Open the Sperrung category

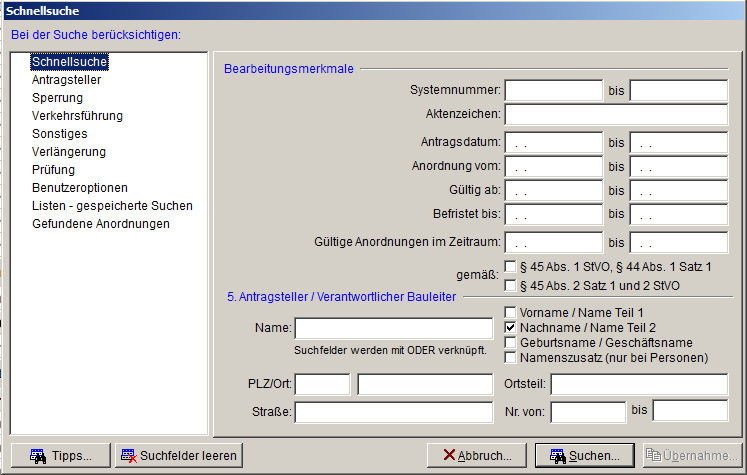coord(57,98)
